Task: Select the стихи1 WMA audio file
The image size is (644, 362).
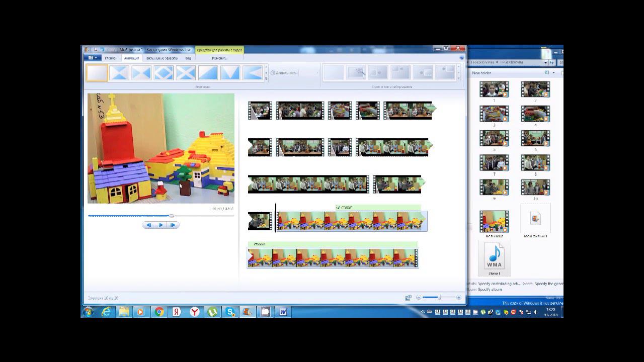Action: click(x=494, y=257)
